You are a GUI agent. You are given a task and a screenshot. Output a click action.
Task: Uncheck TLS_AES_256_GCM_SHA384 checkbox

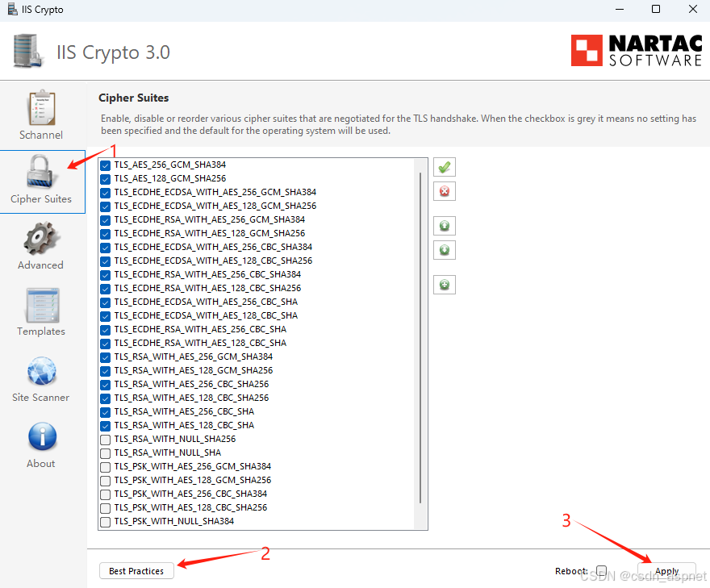click(106, 165)
